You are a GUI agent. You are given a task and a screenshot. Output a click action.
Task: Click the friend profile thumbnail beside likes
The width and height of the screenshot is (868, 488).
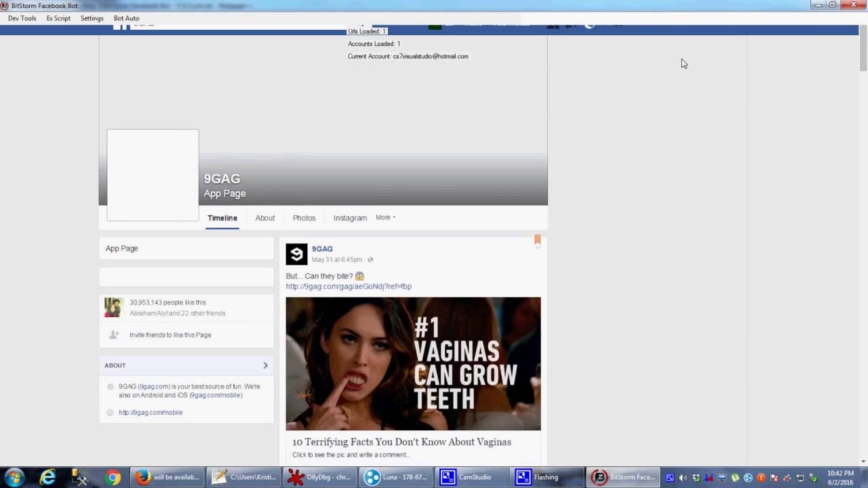[113, 307]
